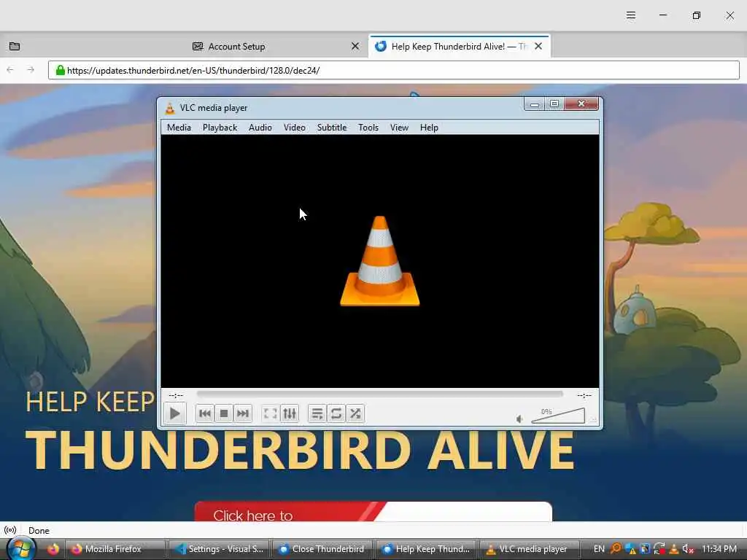Click sync arrows with red dot tray icon
Image resolution: width=747 pixels, height=560 pixels.
659,549
